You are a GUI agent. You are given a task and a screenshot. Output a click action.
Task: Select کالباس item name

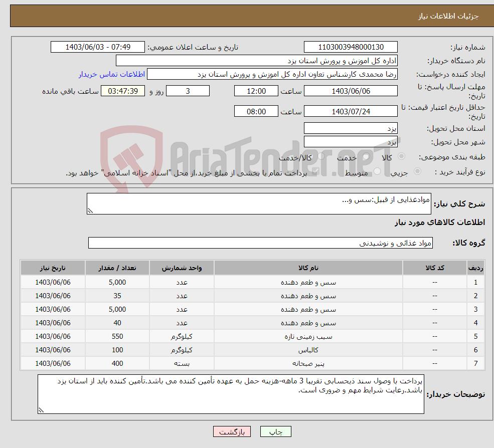[308, 350]
